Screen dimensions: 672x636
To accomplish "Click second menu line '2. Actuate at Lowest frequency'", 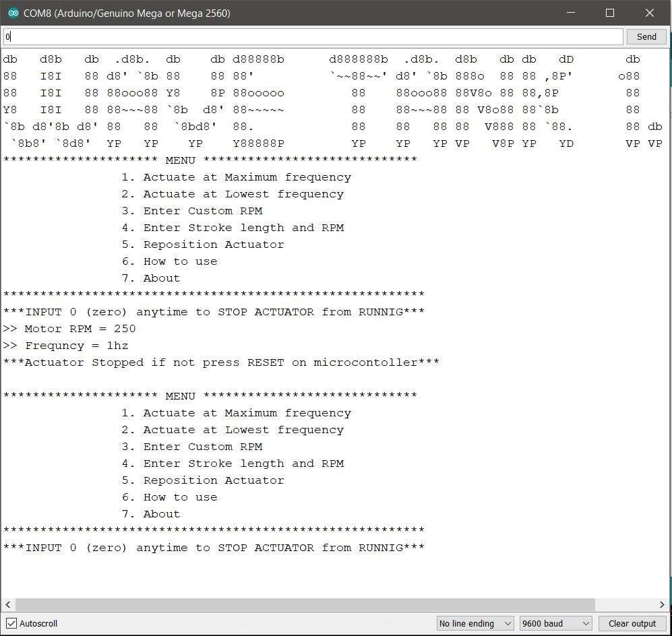I will pyautogui.click(x=233, y=430).
